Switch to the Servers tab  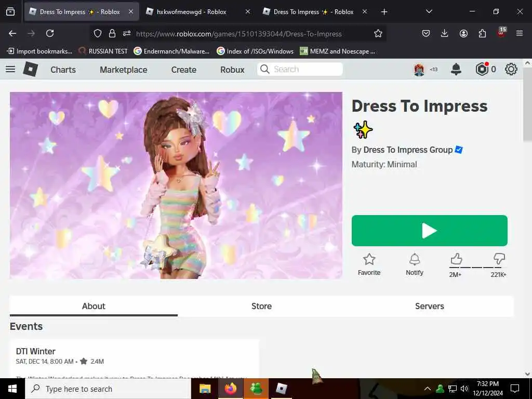tap(430, 306)
